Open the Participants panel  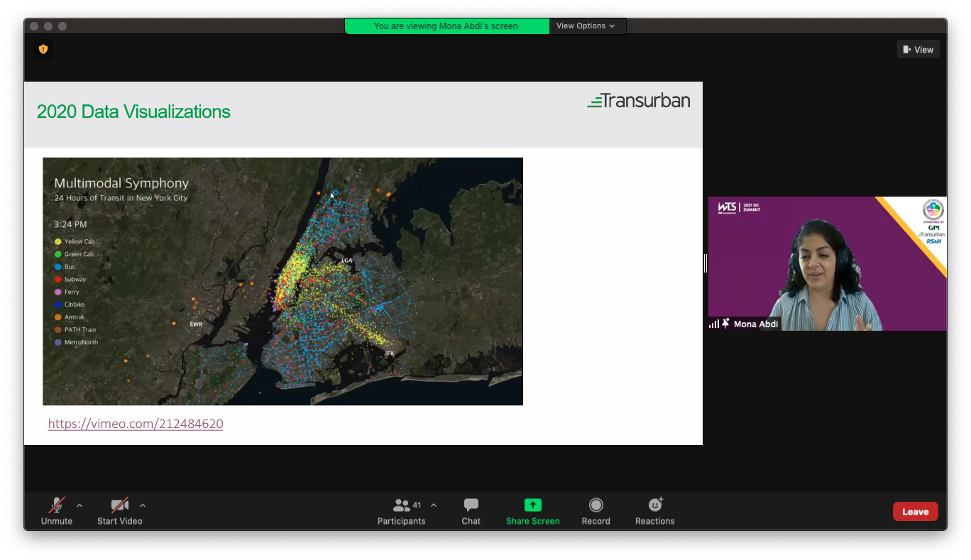tap(401, 511)
